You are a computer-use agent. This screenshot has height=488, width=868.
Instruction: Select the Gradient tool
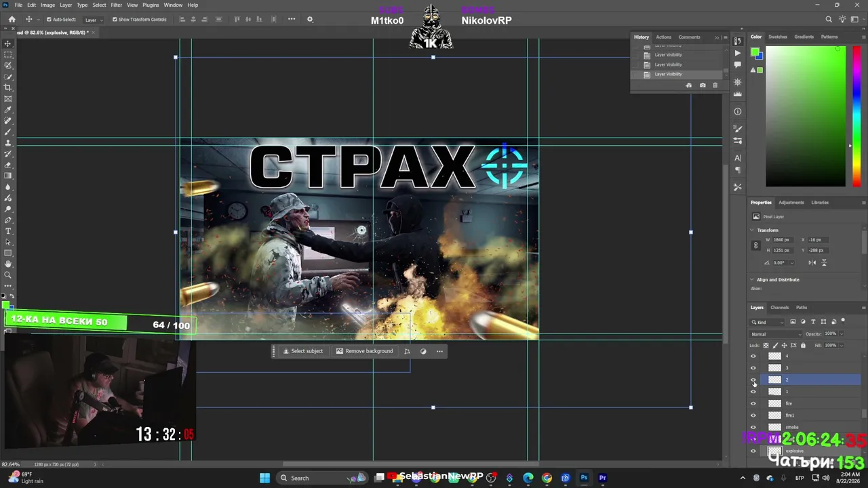pos(8,176)
